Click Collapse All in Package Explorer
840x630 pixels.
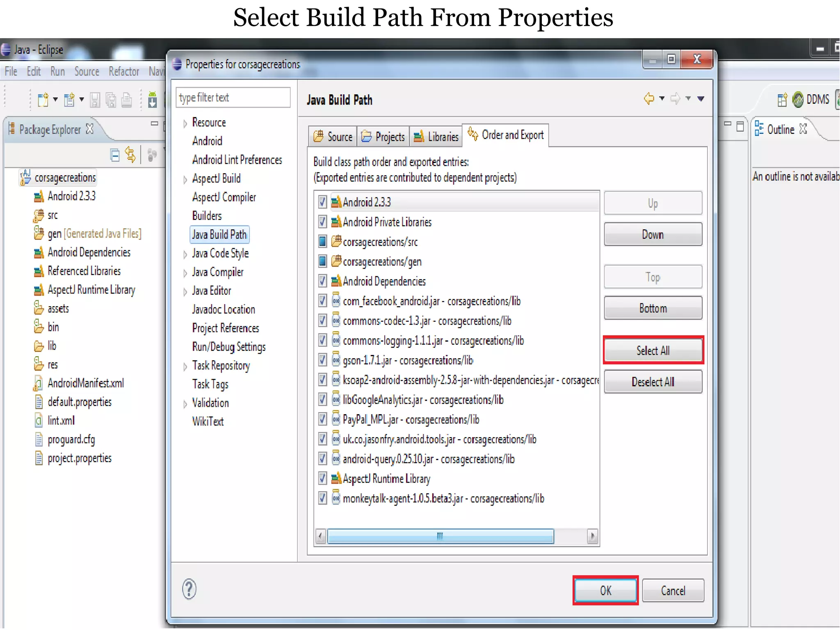tap(115, 155)
